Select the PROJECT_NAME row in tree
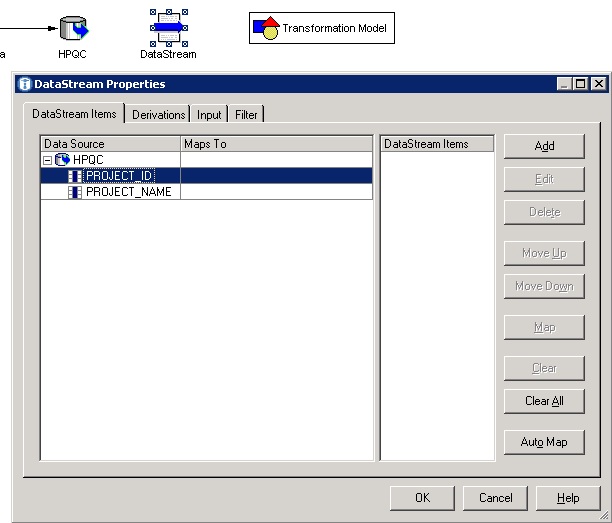The width and height of the screenshot is (612, 523). pyautogui.click(x=128, y=192)
